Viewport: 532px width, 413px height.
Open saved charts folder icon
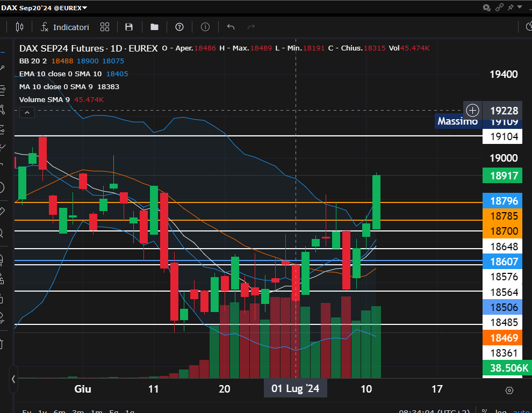coord(154,27)
